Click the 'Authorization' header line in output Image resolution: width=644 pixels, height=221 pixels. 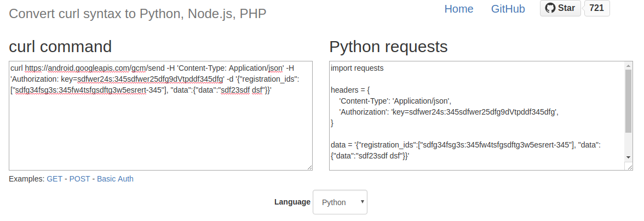click(x=449, y=112)
